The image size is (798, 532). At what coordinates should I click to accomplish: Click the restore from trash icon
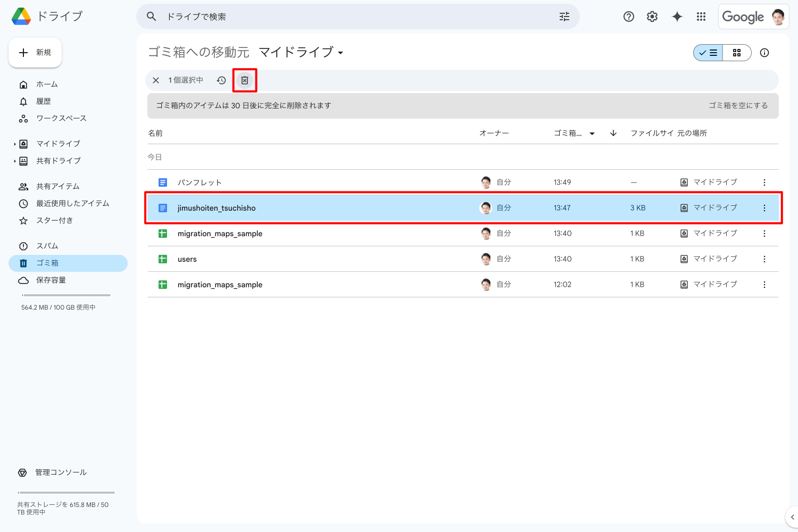221,80
